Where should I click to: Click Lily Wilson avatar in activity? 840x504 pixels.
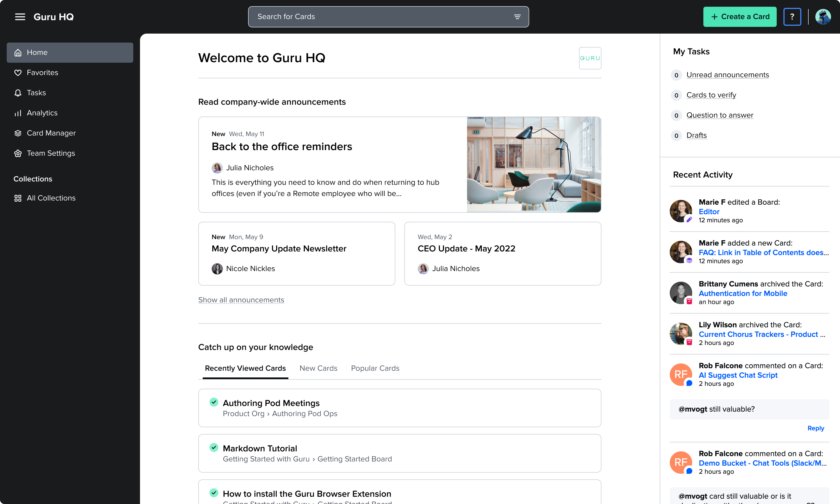click(x=681, y=334)
